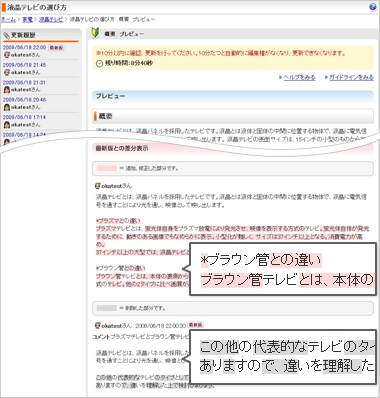Click user avatar under the 17:14 history entry
Image resolution: width=380 pixels, height=398 pixels.
click(7, 125)
